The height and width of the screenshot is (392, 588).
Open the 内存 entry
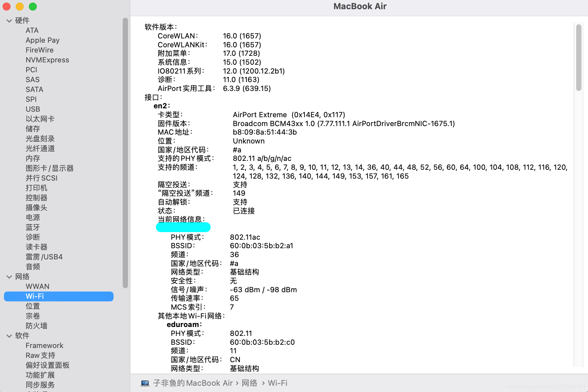(33, 159)
